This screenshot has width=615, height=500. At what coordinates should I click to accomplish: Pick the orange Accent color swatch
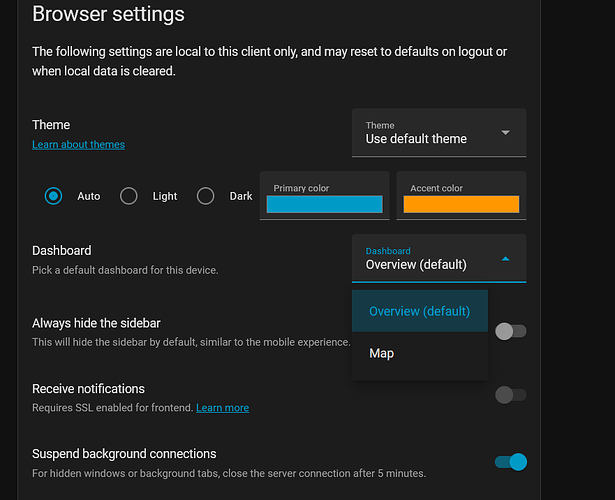tap(461, 204)
